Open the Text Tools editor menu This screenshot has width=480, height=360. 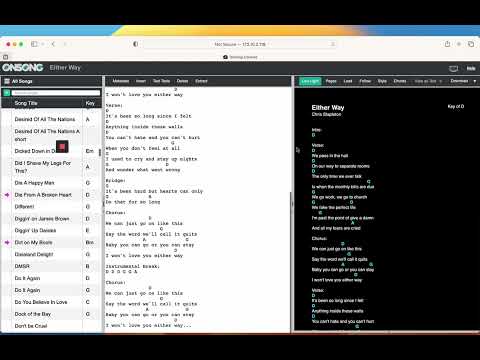point(161,81)
